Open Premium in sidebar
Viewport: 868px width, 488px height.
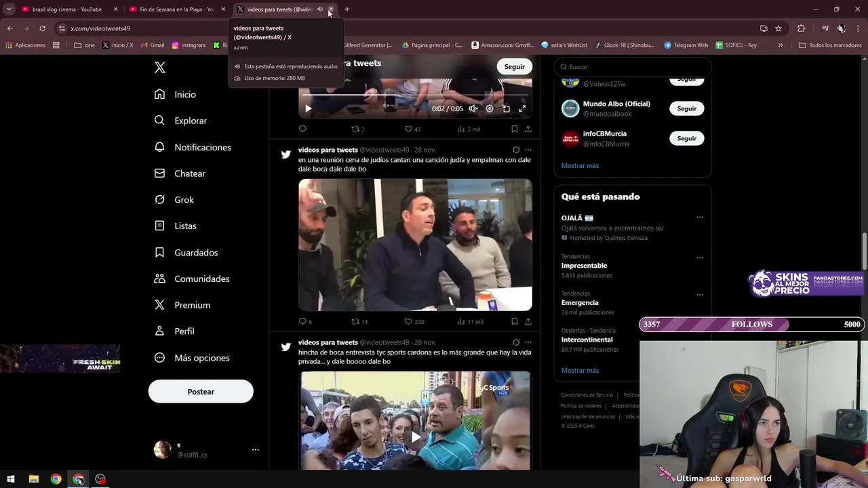182,305
